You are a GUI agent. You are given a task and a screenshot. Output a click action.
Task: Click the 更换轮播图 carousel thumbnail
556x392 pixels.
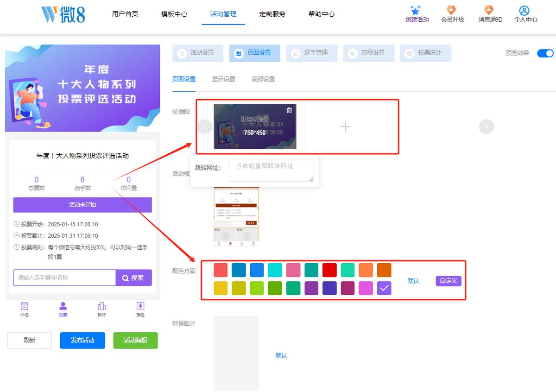tap(255, 126)
